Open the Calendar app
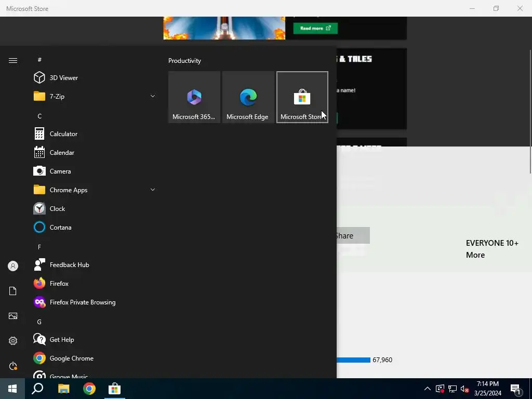This screenshot has width=532, height=399. tap(94, 152)
